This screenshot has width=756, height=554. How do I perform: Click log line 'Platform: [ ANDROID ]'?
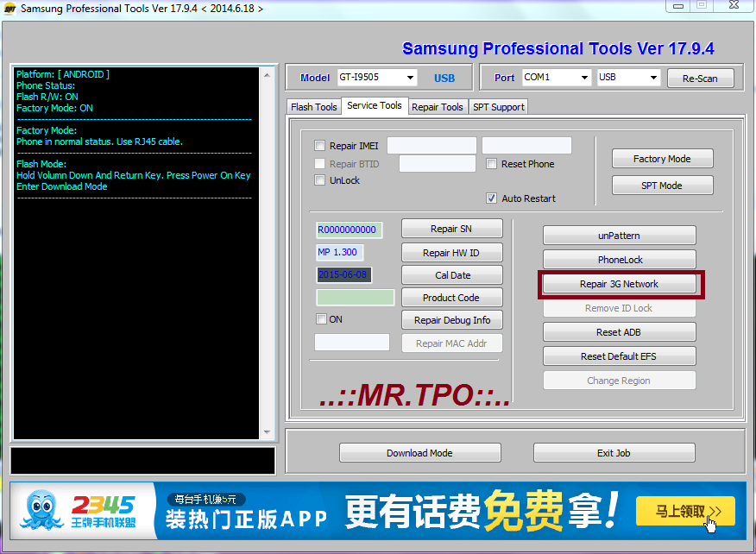[x=63, y=74]
